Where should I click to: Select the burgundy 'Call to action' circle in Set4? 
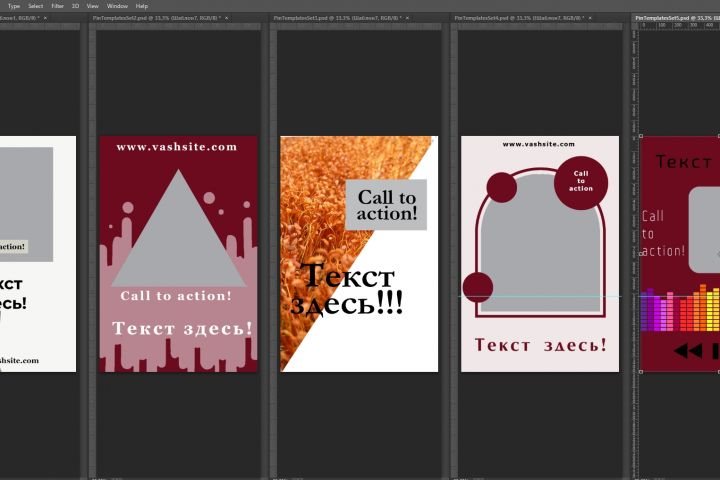(581, 183)
